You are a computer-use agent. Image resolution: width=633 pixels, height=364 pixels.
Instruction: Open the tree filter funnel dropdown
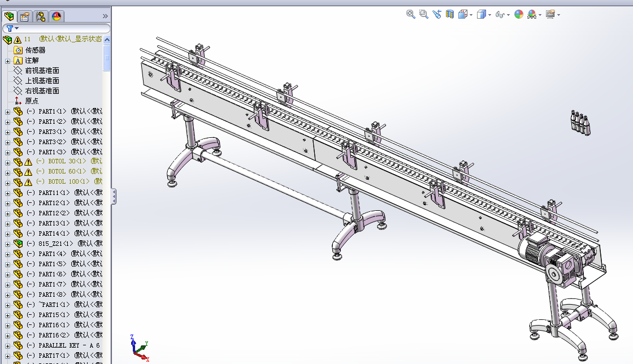tap(12, 28)
